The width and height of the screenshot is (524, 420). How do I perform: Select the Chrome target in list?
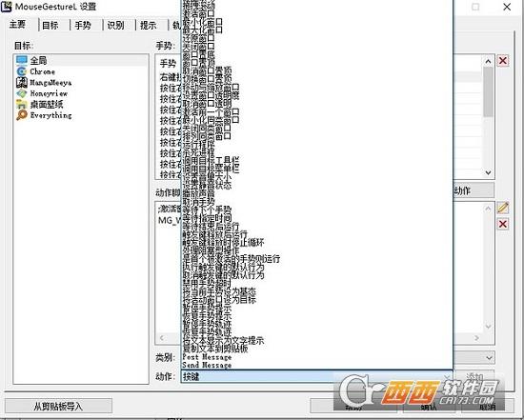coord(42,71)
